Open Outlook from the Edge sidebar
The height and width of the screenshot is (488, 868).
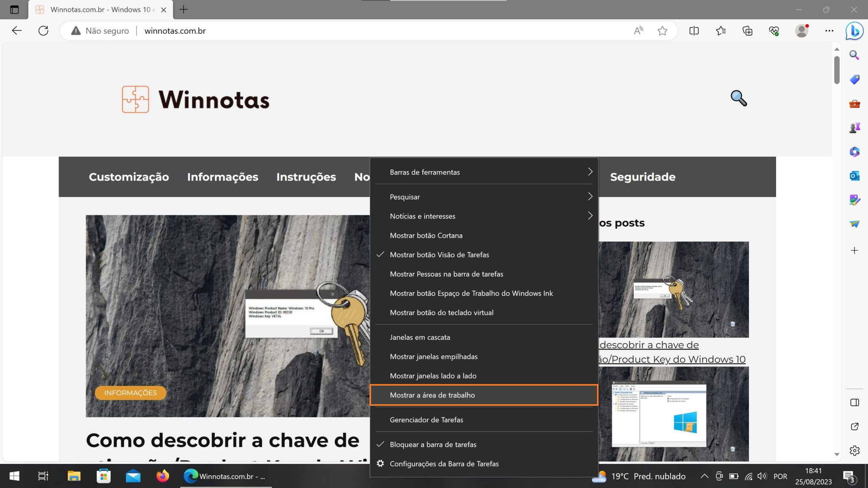(855, 175)
